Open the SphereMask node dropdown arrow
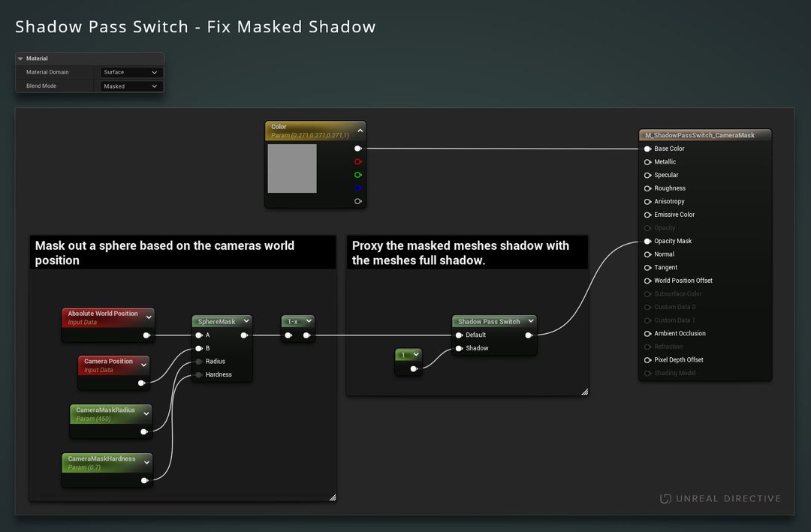 pos(246,320)
